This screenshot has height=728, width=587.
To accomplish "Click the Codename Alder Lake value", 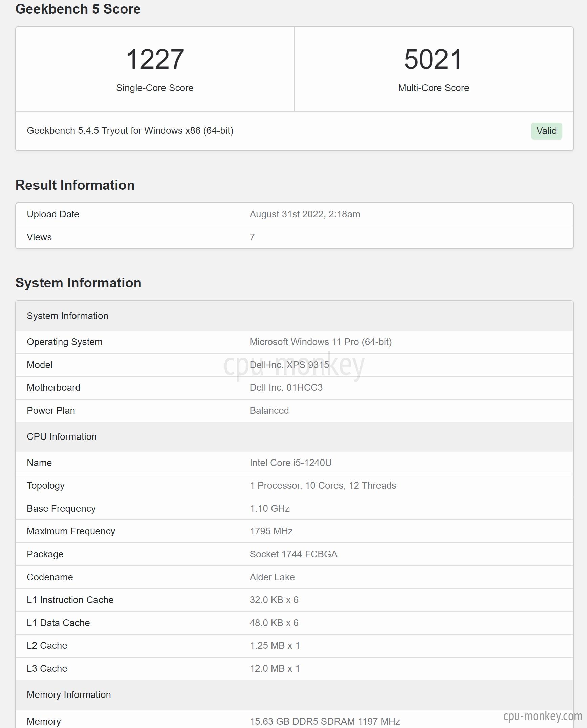I will 272,577.
